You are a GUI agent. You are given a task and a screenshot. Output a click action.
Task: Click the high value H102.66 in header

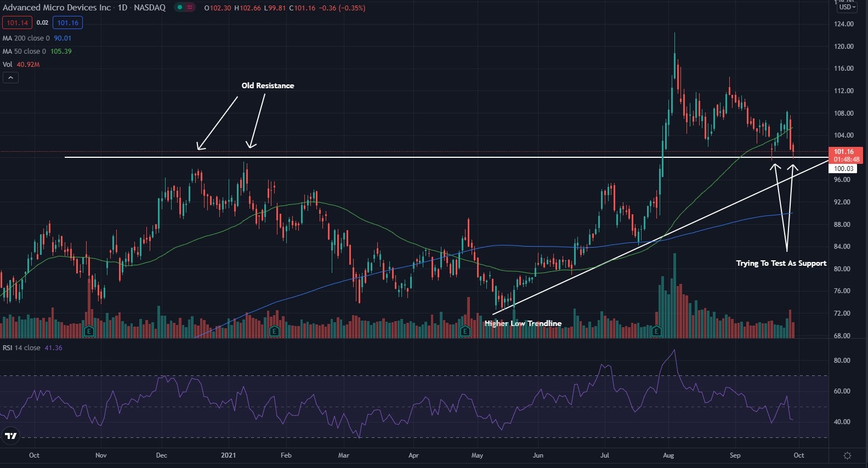[x=247, y=8]
